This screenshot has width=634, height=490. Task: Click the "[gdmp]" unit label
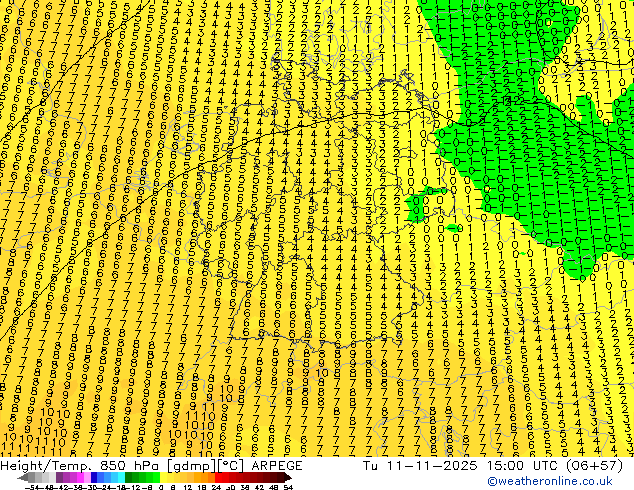pyautogui.click(x=191, y=466)
